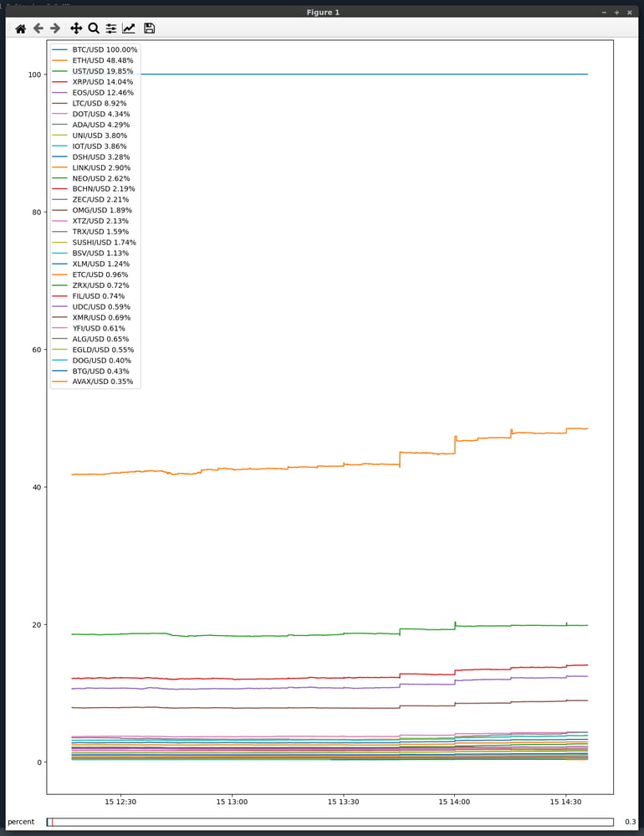Click the UDC/USD 0.59% legend entry
Viewport: 644px width, 836px height.
click(x=91, y=306)
